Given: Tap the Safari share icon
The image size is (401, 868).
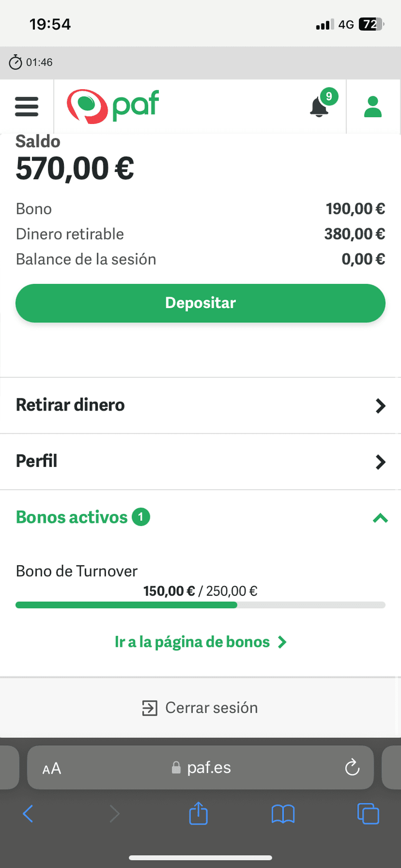Looking at the screenshot, I should coord(198,813).
